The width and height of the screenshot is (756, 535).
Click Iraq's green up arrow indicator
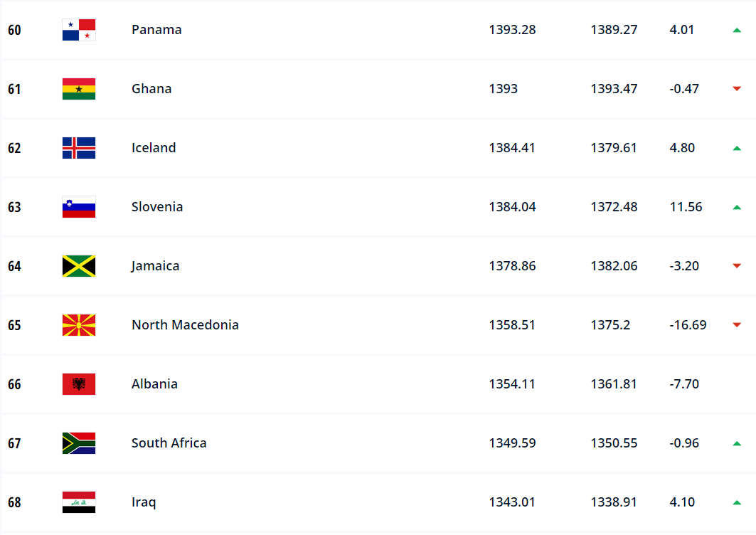pyautogui.click(x=737, y=503)
